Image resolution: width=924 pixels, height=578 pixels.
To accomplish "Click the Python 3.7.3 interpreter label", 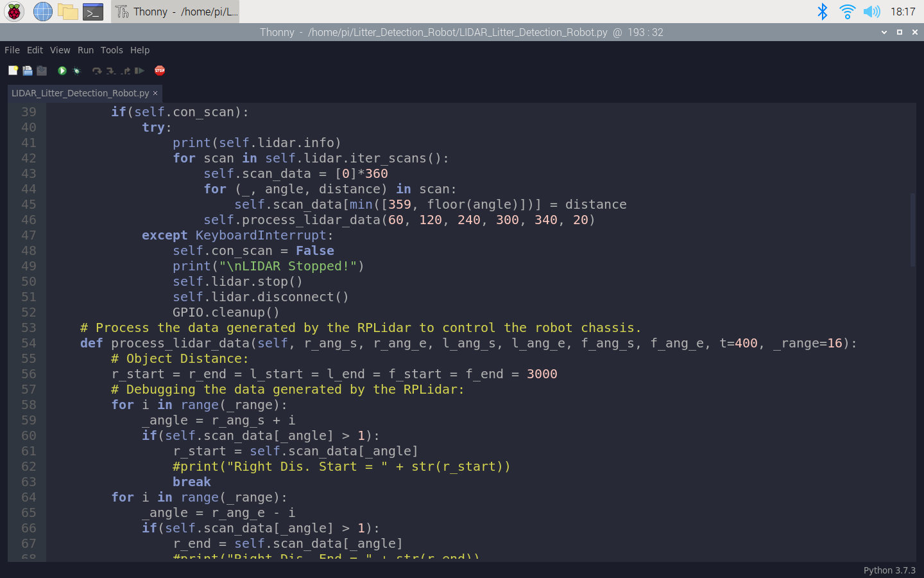I will click(889, 570).
